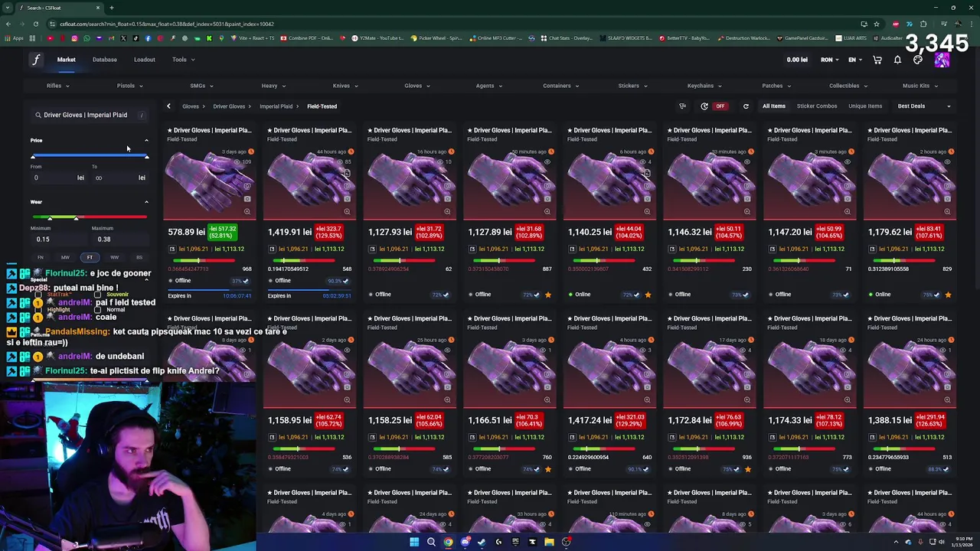
Task: Open the shopping cart icon
Action: (877, 60)
